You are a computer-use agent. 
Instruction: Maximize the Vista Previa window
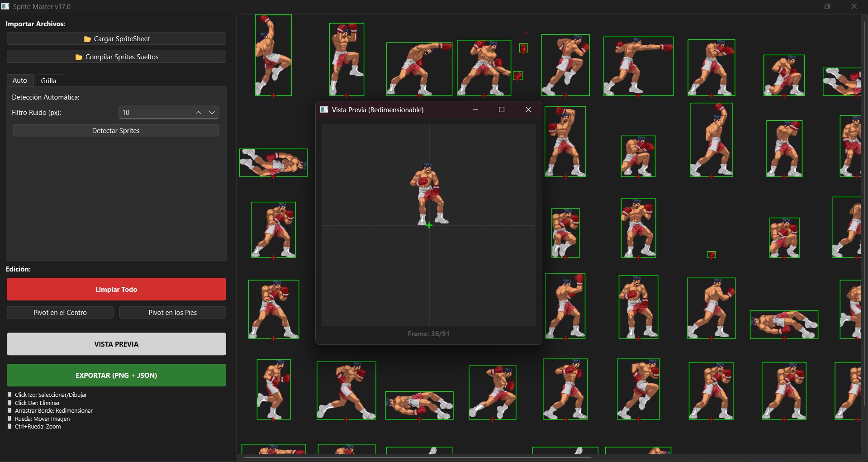[x=502, y=110]
